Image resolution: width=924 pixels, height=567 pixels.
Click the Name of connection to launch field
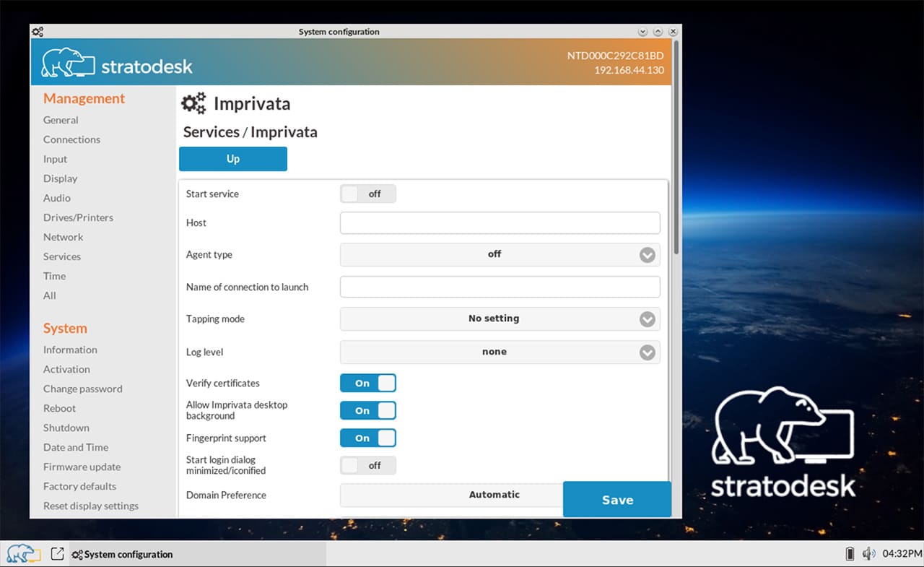coord(500,287)
